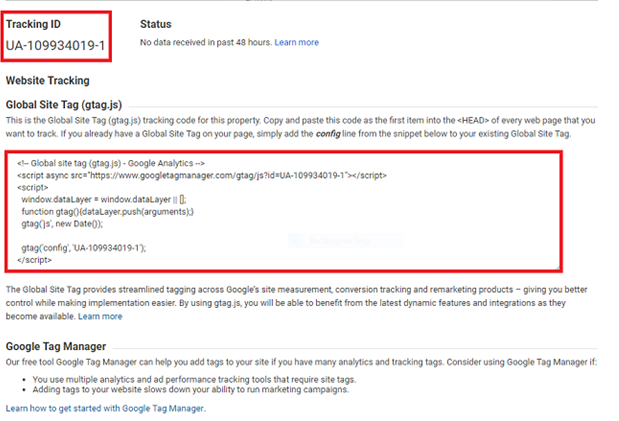Click the Global Site Tag (gtag.js) heading

tap(64, 103)
